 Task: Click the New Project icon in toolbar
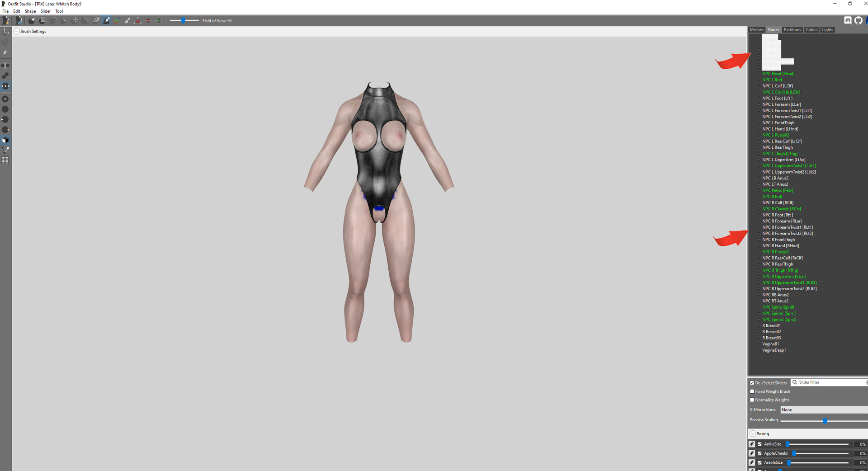5,20
